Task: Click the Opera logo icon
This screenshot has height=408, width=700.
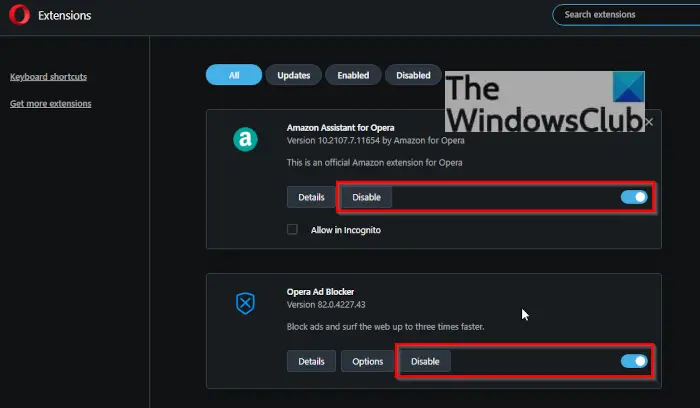Action: point(19,15)
